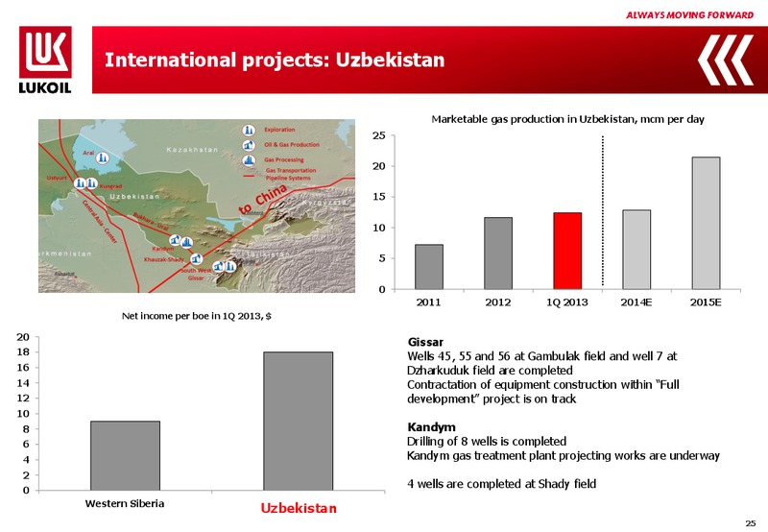Screen dimensions: 768x532
Task: Select the 2011 gas production bar
Action: [428, 267]
